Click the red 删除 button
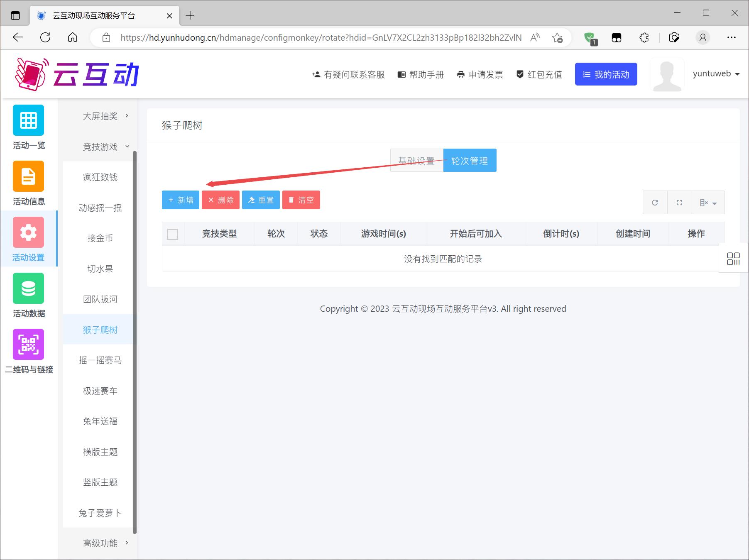749x560 pixels. 220,200
